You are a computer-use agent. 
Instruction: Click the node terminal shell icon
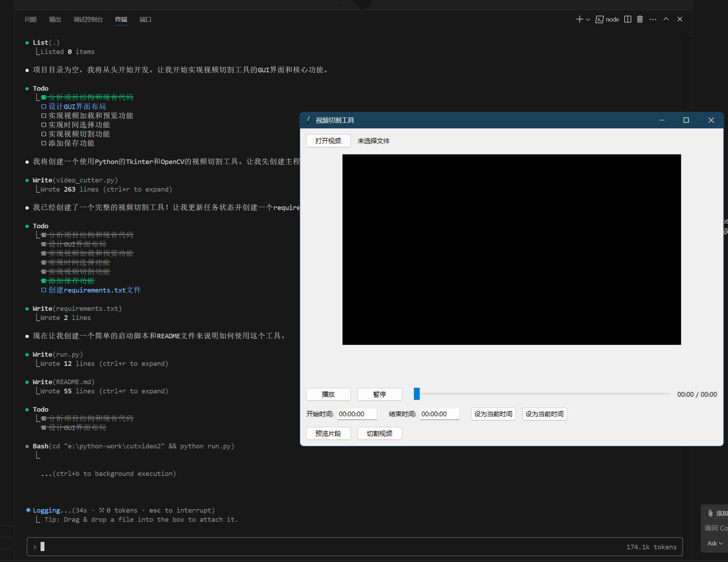tap(599, 19)
